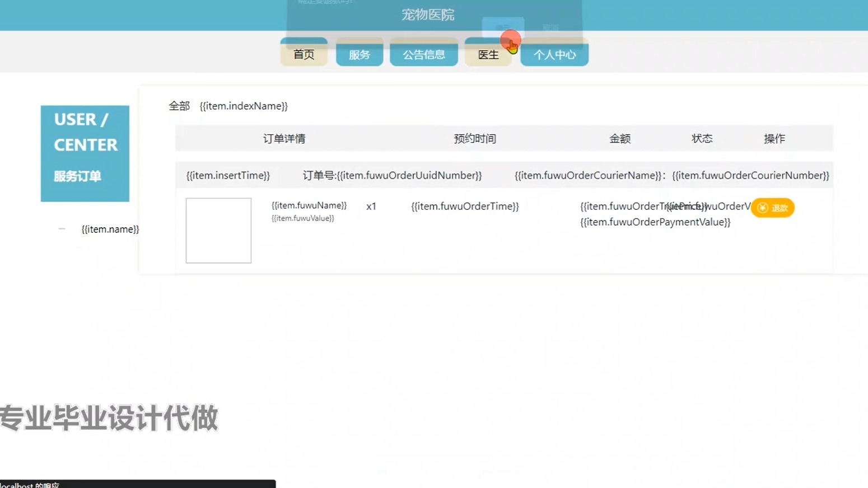Click the 状态 column header
Image resolution: width=868 pixels, height=488 pixels.
(702, 138)
